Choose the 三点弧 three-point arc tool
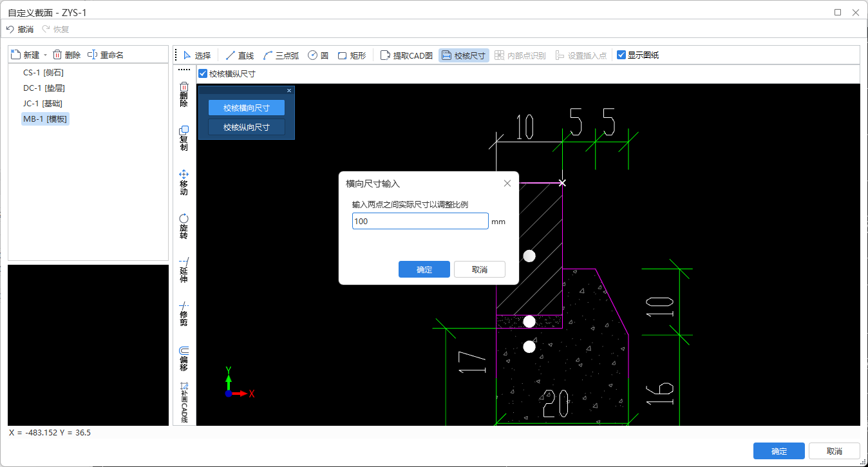868x467 pixels. point(281,55)
